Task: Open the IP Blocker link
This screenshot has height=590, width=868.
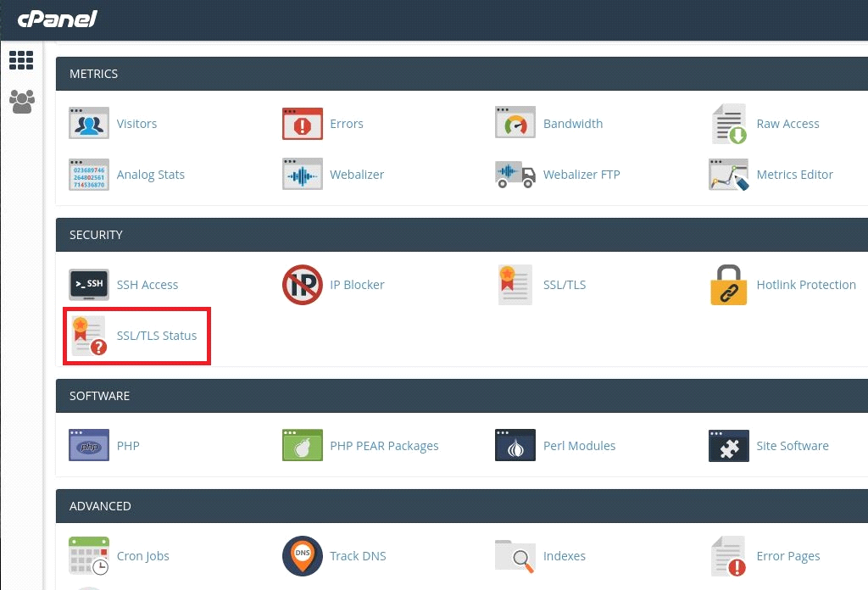Action: [x=357, y=285]
